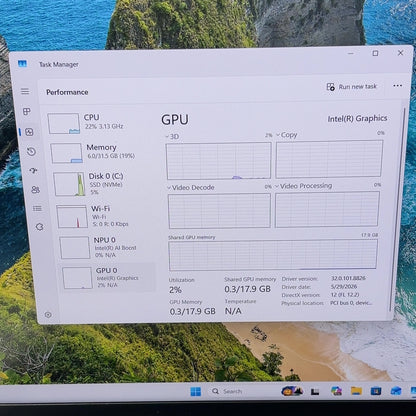The height and width of the screenshot is (416, 416).
Task: Click the Utilization '2%' value
Action: (175, 290)
